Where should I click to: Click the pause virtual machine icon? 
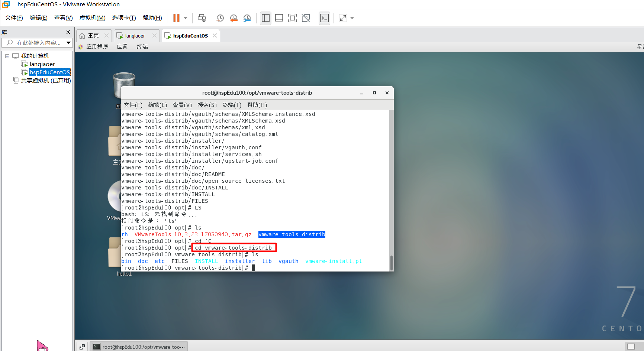click(176, 18)
